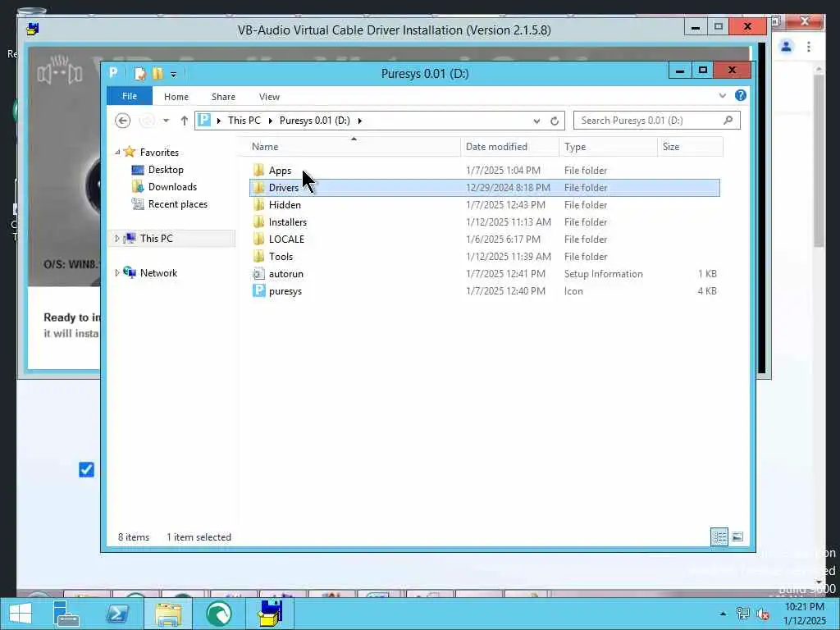Expand the This PC tree node
Screen dimensions: 840x630
tap(117, 239)
